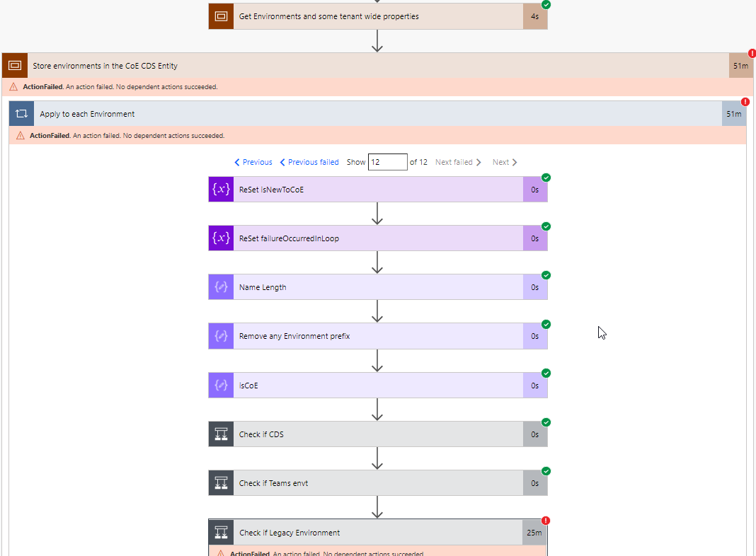Click the Apply to each Environment loop icon
Image resolution: width=756 pixels, height=556 pixels.
(21, 112)
